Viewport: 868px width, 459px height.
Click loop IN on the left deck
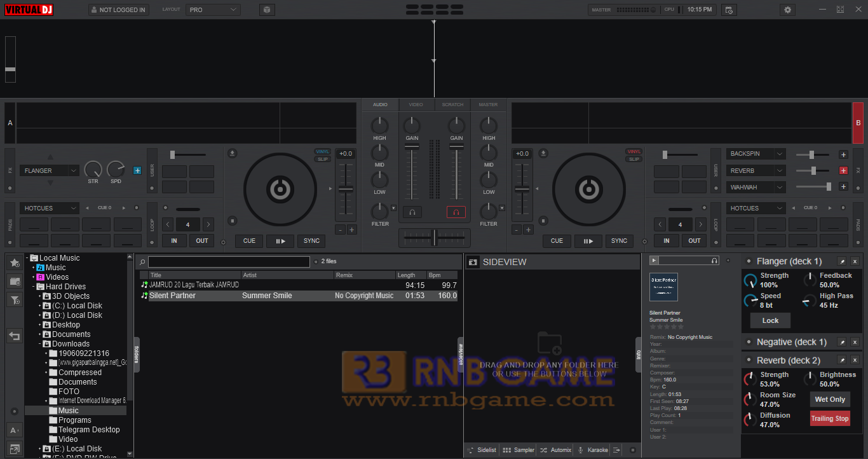(x=174, y=241)
